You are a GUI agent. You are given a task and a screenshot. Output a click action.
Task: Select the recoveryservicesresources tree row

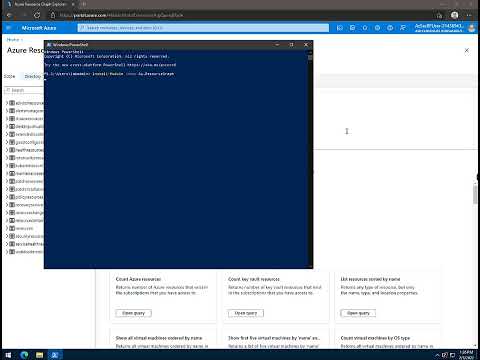(x=24, y=205)
